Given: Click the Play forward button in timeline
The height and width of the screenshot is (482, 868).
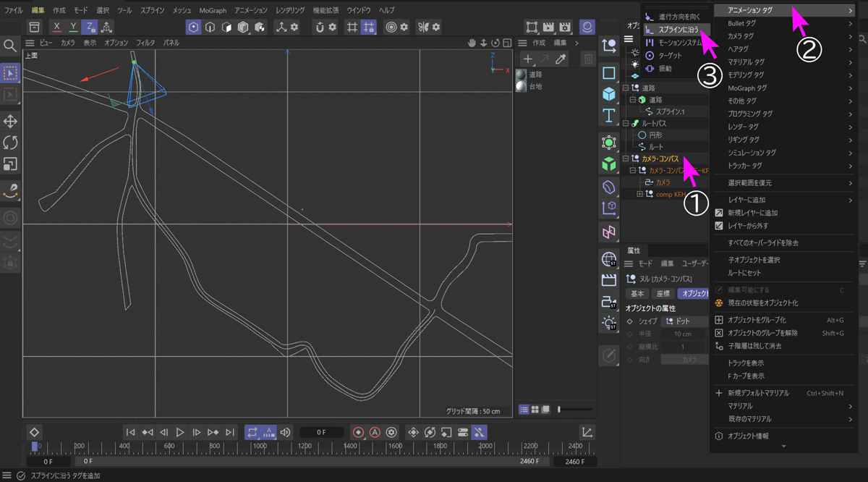Looking at the screenshot, I should (180, 432).
